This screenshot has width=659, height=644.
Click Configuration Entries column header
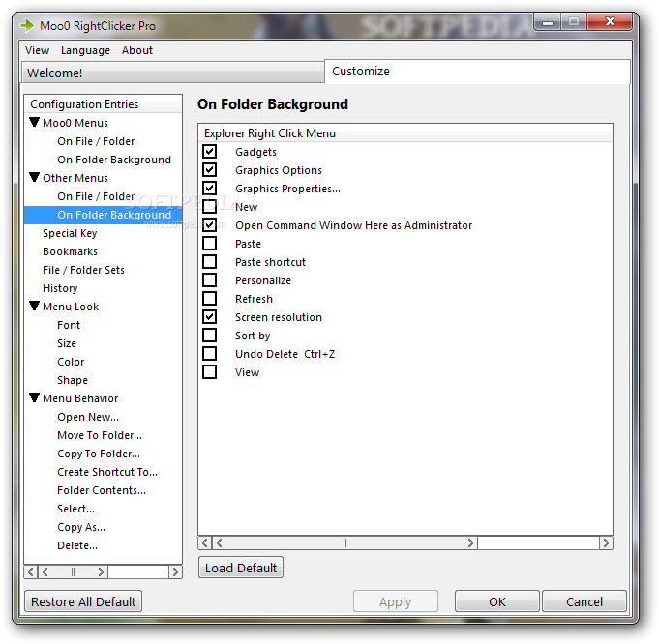(x=104, y=104)
